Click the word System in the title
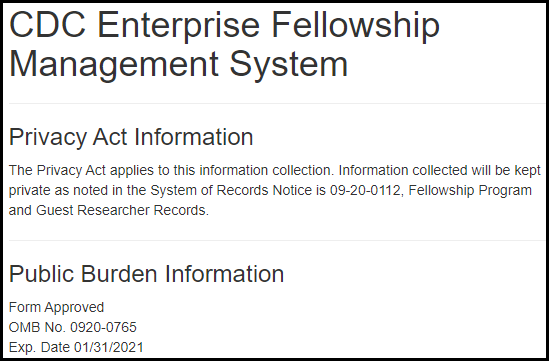The height and width of the screenshot is (361, 549). (289, 64)
